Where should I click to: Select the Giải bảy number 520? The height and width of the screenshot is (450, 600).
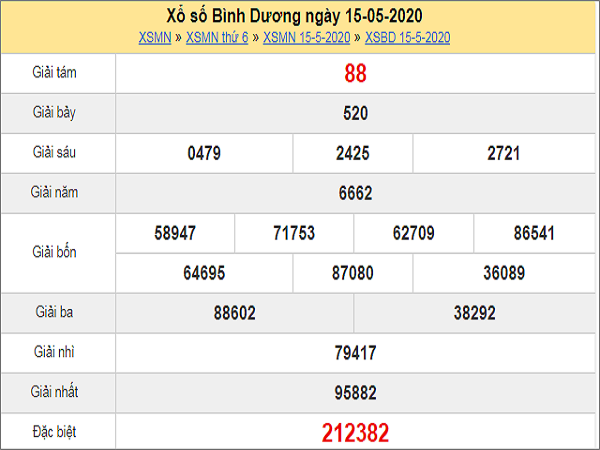pyautogui.click(x=355, y=113)
